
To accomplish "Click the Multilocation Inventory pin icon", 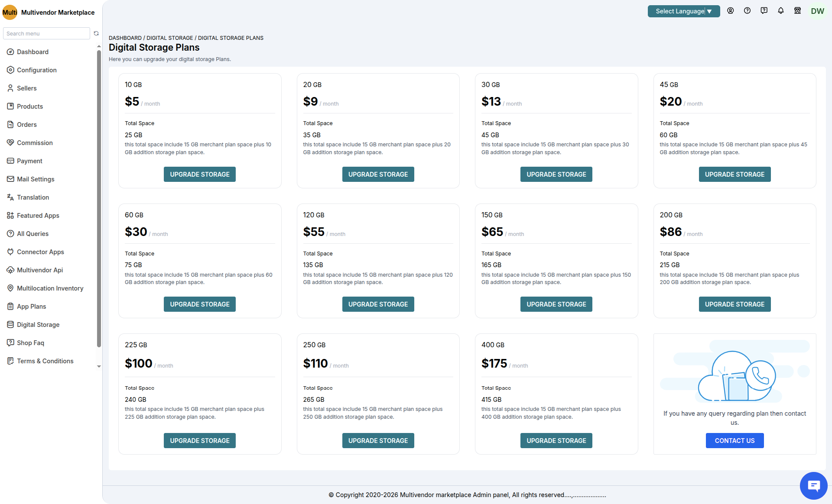I will tap(10, 288).
